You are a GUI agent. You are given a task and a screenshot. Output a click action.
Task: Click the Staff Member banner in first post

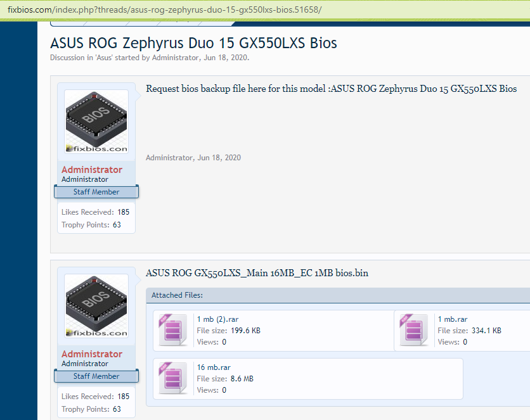tap(96, 192)
